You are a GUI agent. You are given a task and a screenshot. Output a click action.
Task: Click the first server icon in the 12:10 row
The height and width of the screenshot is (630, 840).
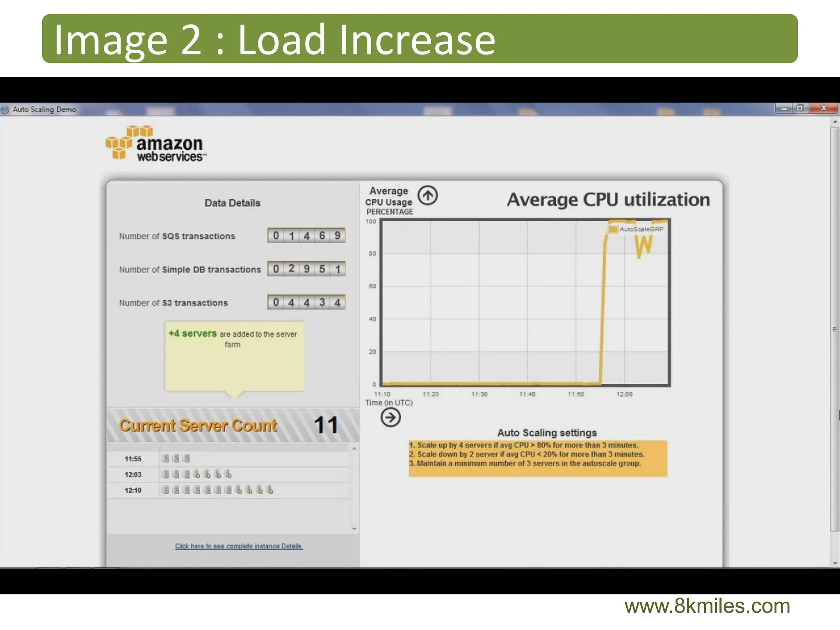pos(165,490)
